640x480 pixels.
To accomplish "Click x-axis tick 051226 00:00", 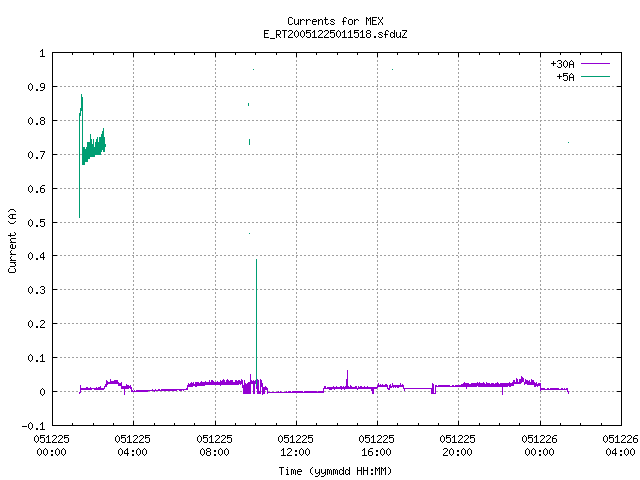I will coord(539,446).
